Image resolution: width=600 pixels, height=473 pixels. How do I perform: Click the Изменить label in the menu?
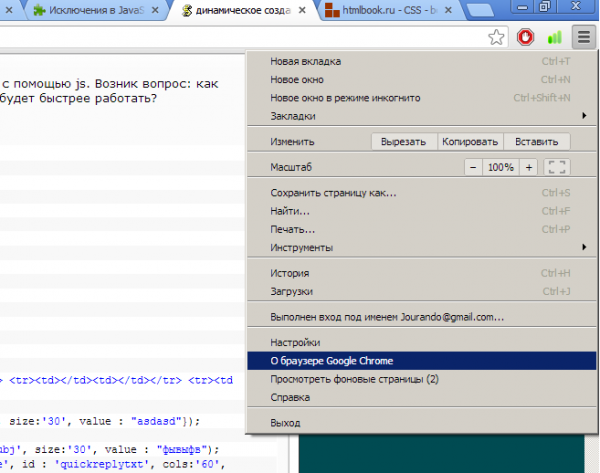292,142
